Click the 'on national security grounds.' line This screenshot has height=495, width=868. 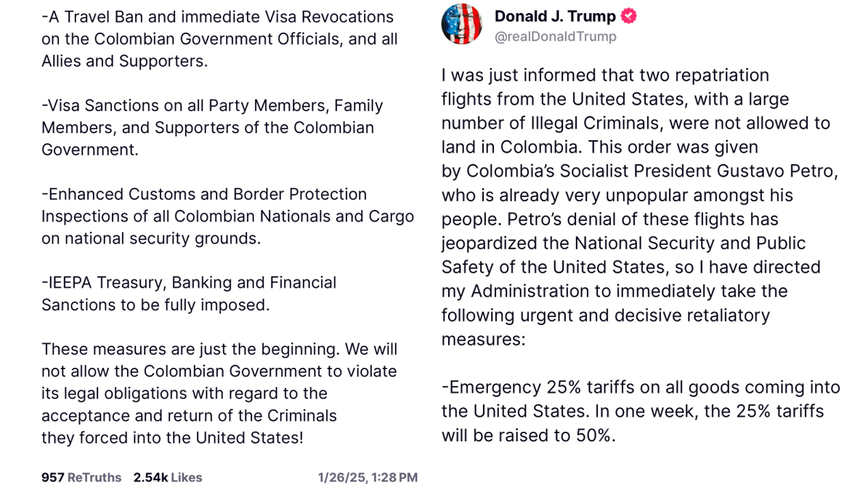click(150, 238)
